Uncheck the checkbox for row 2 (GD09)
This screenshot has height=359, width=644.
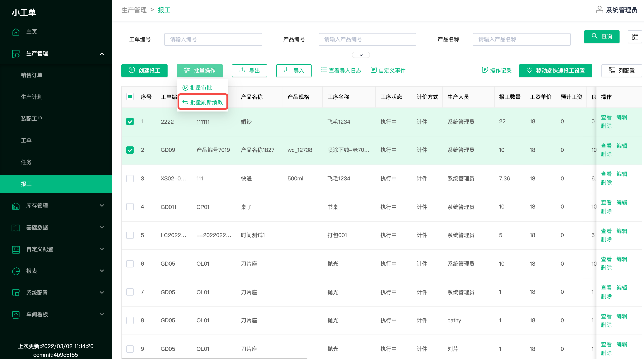[x=130, y=150]
